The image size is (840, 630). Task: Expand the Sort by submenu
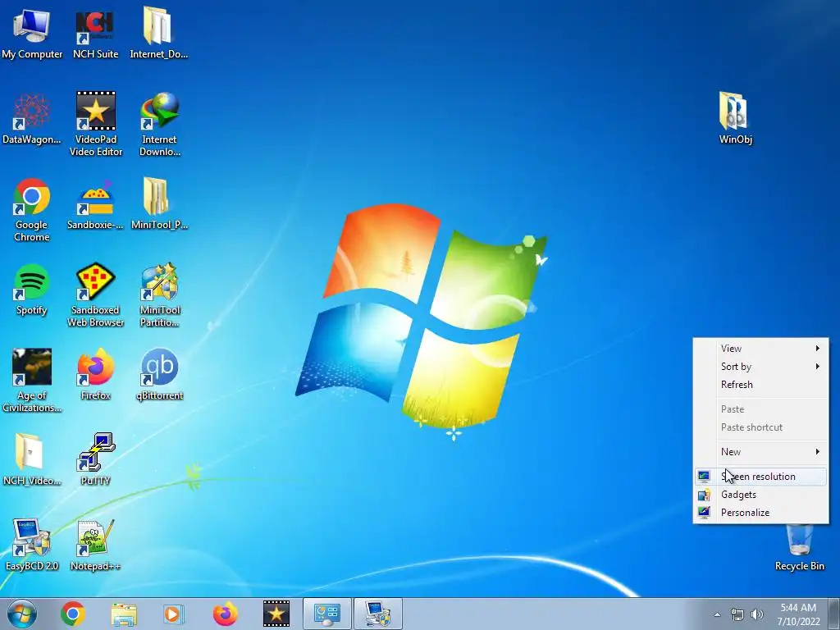(x=760, y=367)
